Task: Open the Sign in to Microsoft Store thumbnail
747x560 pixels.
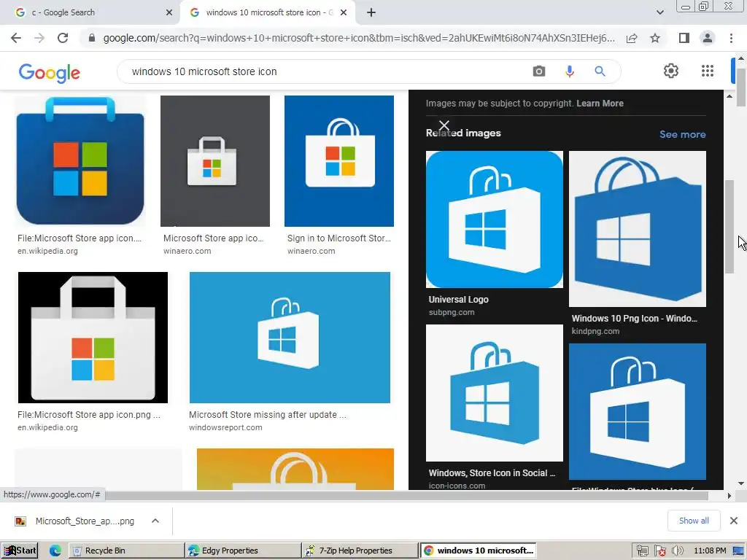Action: coord(338,161)
